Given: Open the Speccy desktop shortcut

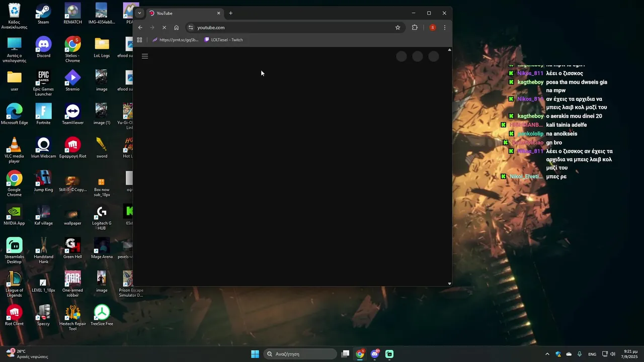Looking at the screenshot, I should pos(43,316).
